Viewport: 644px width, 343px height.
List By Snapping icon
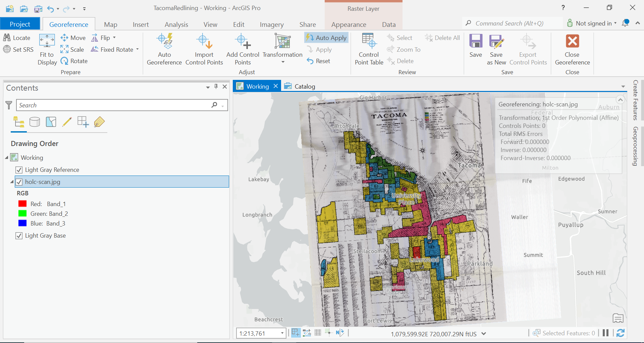[x=83, y=122]
